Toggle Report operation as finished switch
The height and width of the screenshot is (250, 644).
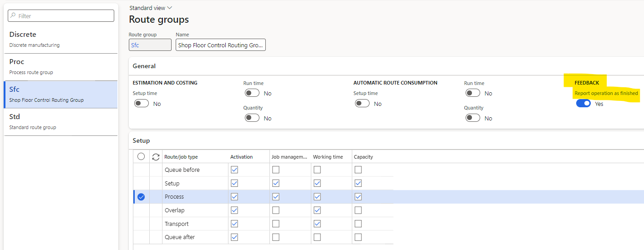[583, 104]
